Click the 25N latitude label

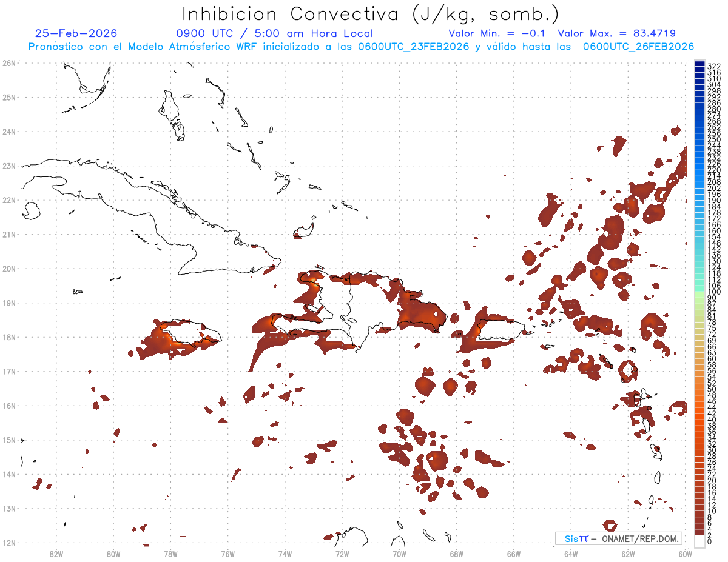[x=9, y=97]
